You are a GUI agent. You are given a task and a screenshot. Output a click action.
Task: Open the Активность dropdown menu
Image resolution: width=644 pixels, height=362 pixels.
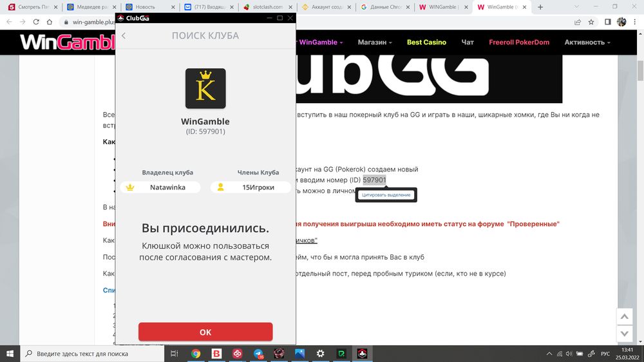pyautogui.click(x=587, y=43)
